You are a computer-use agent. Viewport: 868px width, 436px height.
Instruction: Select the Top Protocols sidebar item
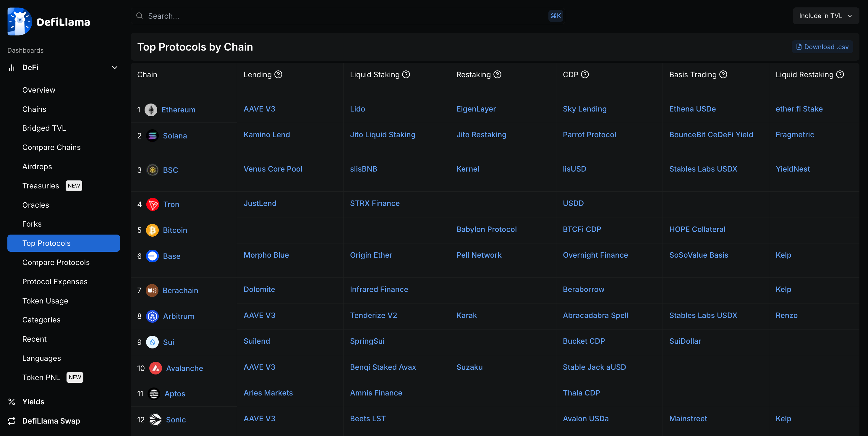coord(64,243)
